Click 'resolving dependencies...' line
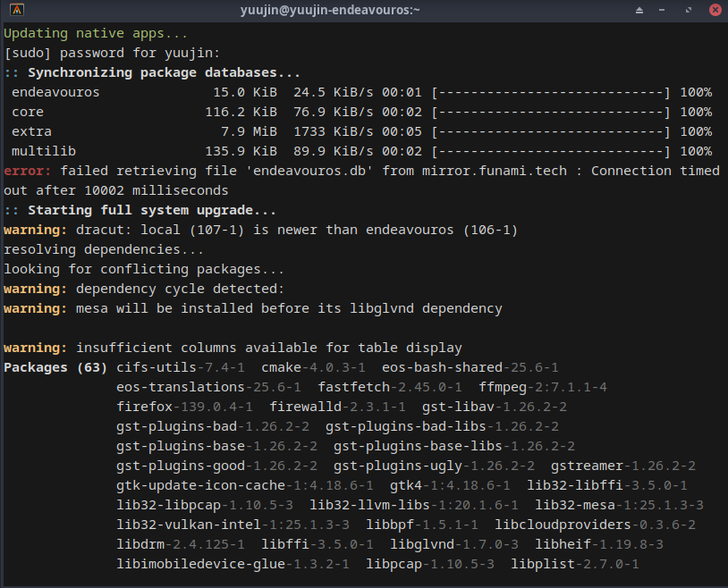The image size is (728, 588). pos(104,249)
